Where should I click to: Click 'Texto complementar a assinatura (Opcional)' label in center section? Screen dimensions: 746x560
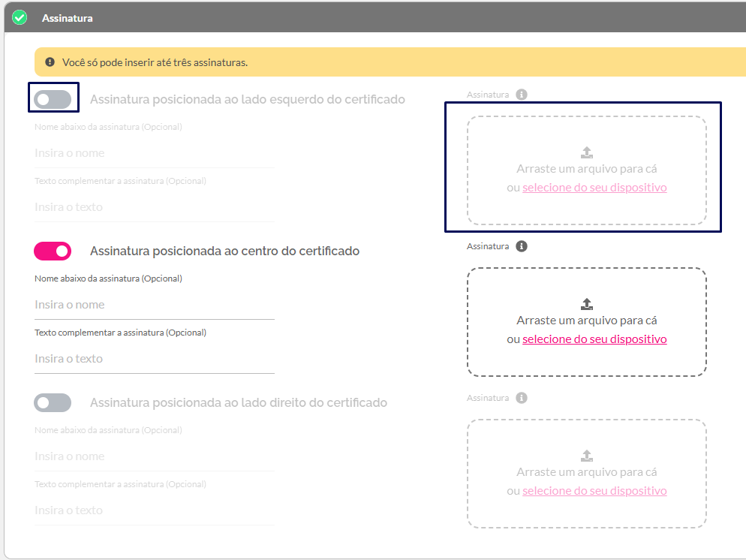[120, 333]
